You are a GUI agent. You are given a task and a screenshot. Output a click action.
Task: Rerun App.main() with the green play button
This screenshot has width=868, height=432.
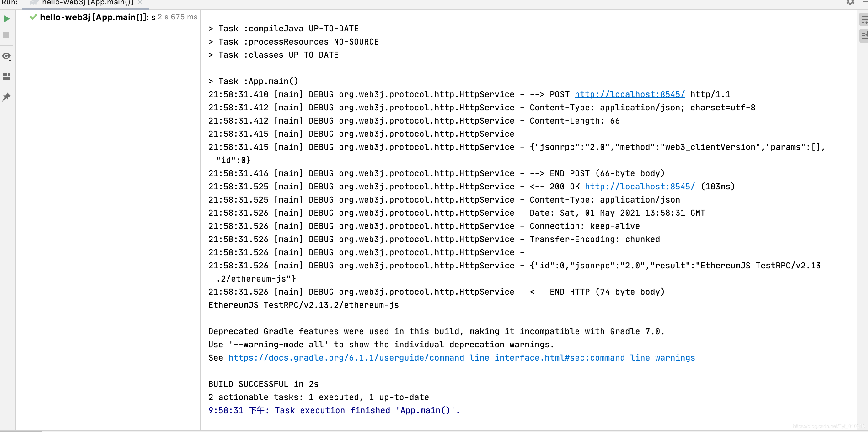click(x=6, y=19)
